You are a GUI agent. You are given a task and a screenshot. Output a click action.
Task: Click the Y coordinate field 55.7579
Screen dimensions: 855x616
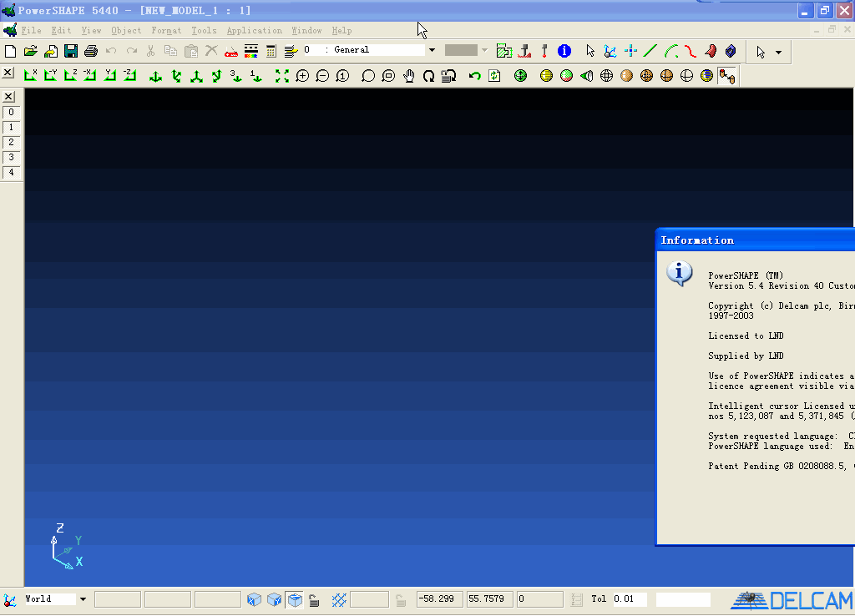point(489,599)
